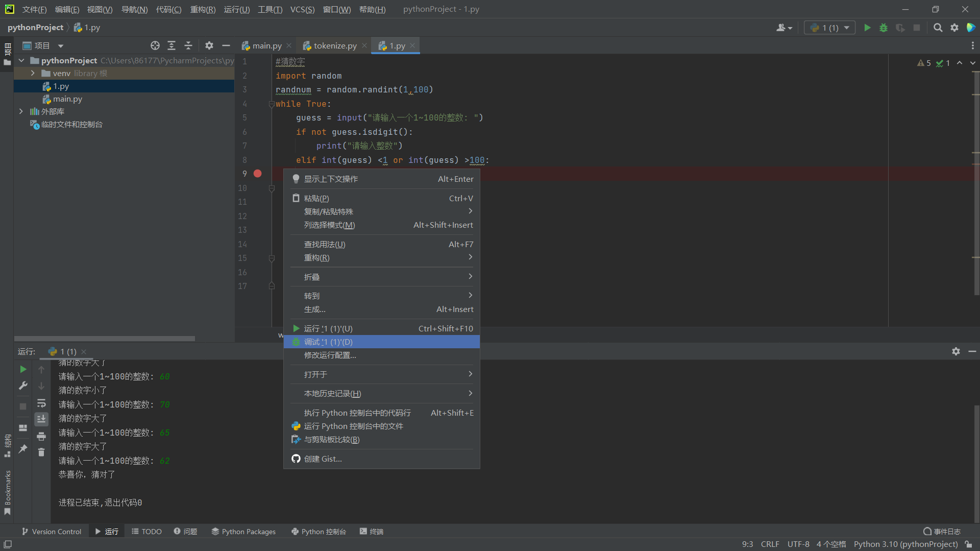
Task: Switch to tokenize.py editor tab
Action: 335,45
